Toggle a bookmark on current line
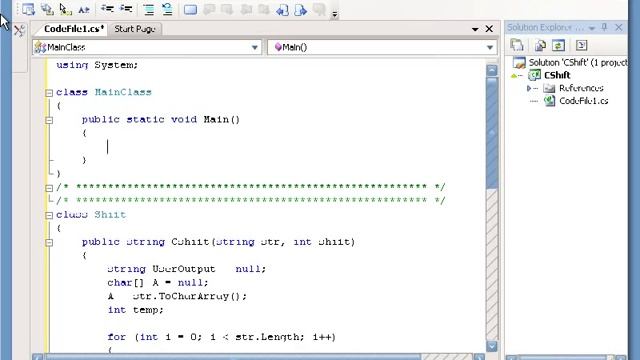 click(x=190, y=9)
